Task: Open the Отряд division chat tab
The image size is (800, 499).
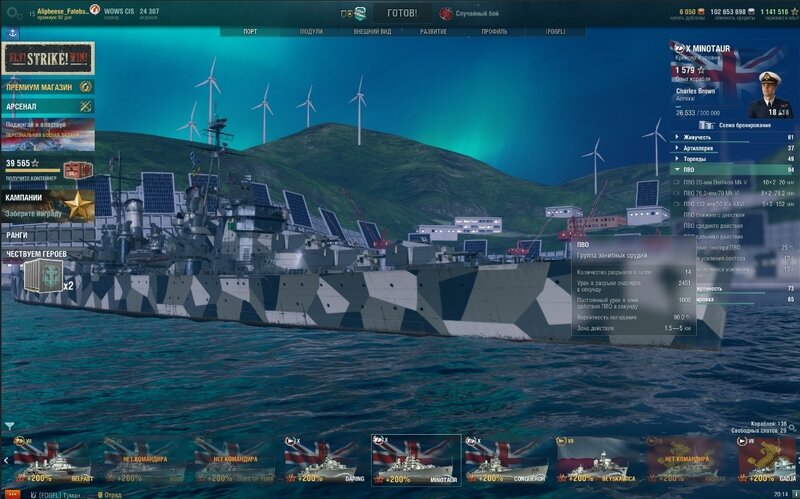Action: pyautogui.click(x=109, y=494)
